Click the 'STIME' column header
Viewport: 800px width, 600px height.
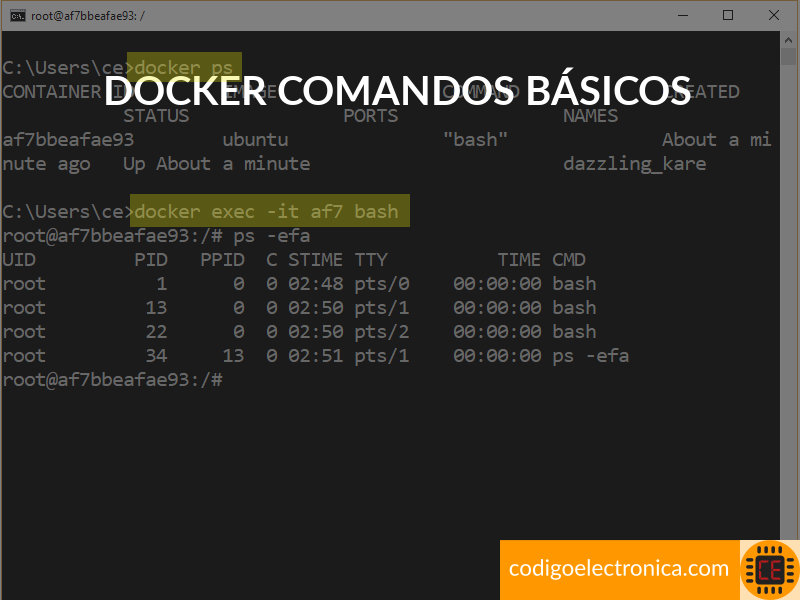pos(316,260)
